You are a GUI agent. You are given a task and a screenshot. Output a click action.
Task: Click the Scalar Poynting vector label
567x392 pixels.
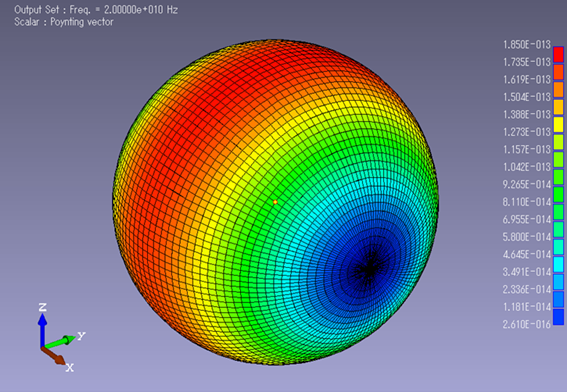coord(64,22)
